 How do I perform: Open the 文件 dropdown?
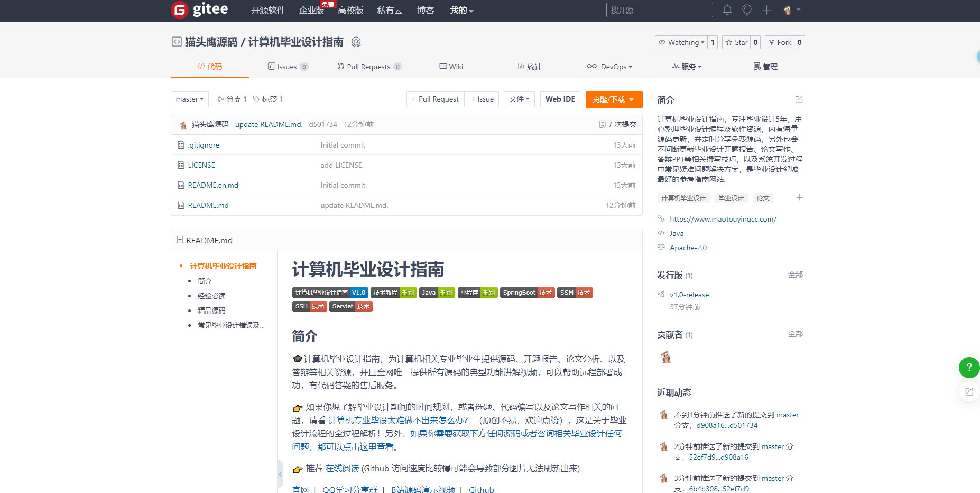519,99
